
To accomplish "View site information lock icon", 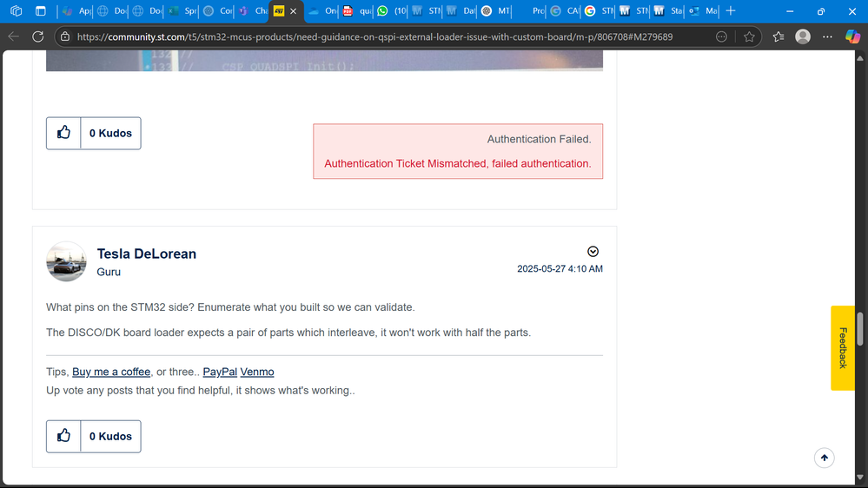I will coord(65,36).
